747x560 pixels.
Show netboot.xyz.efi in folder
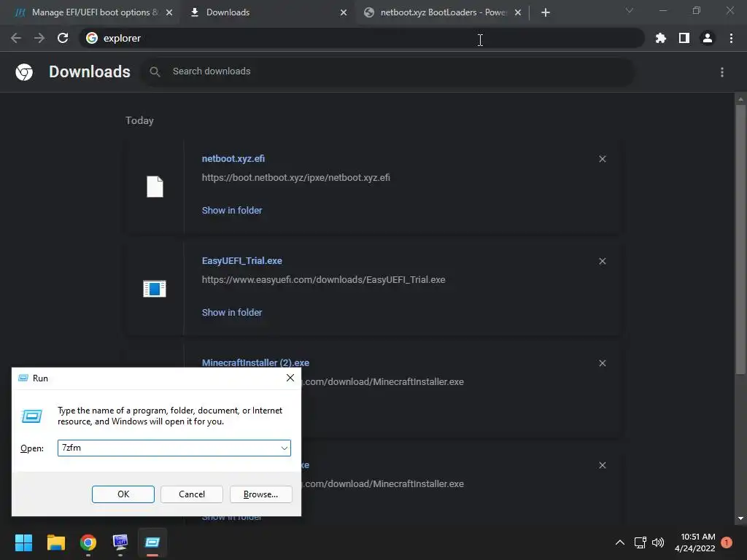click(232, 211)
